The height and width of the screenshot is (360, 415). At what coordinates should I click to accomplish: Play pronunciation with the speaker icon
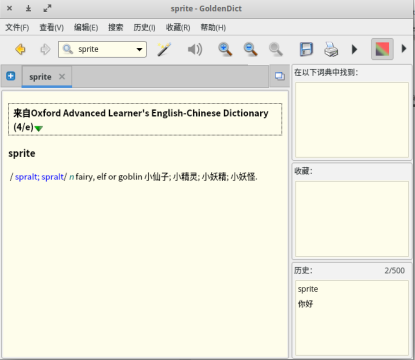pos(195,49)
